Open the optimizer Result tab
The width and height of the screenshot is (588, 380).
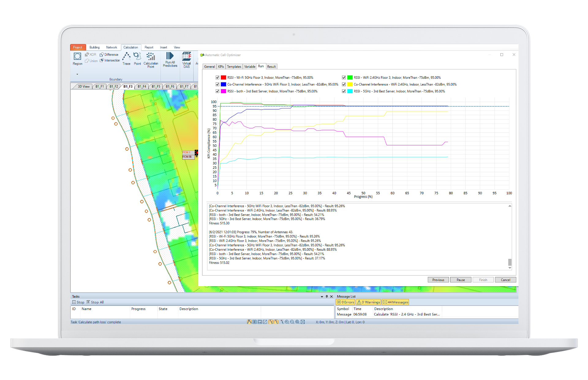pos(271,66)
